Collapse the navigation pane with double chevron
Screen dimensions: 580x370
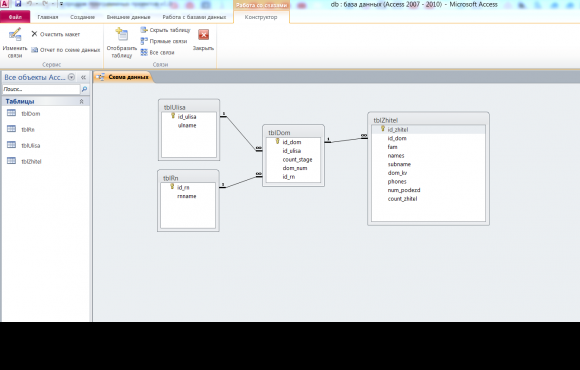[83, 77]
